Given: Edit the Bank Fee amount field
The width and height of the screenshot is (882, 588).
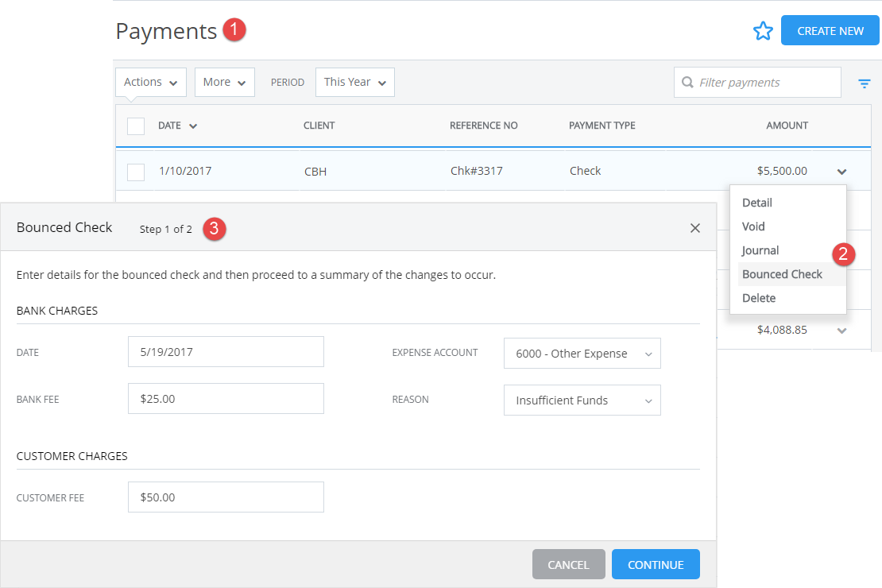Looking at the screenshot, I should [x=226, y=398].
